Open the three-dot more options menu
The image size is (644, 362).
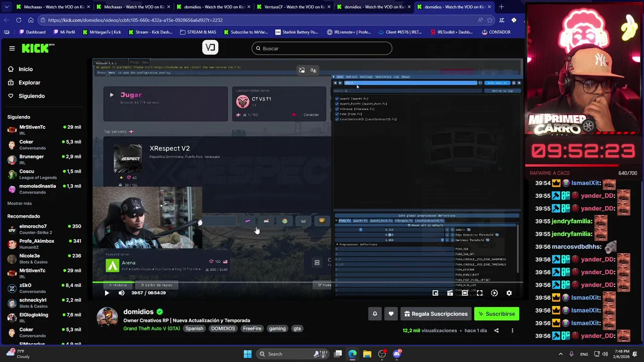pyautogui.click(x=512, y=330)
